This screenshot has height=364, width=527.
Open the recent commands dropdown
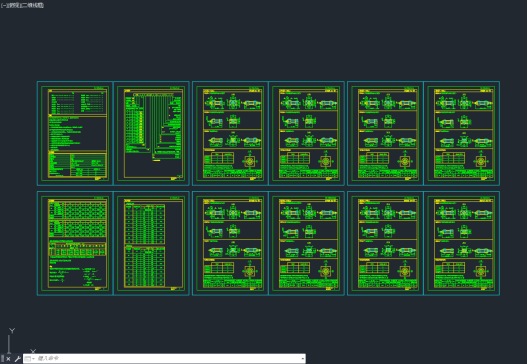click(x=30, y=359)
